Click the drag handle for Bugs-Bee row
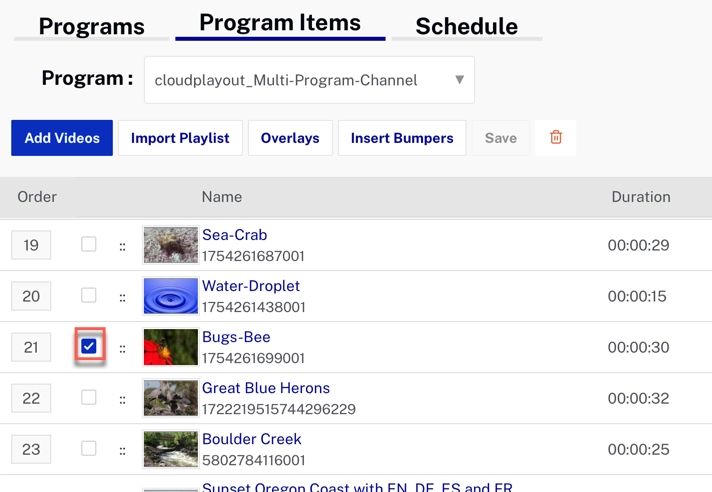This screenshot has width=712, height=492. point(123,348)
